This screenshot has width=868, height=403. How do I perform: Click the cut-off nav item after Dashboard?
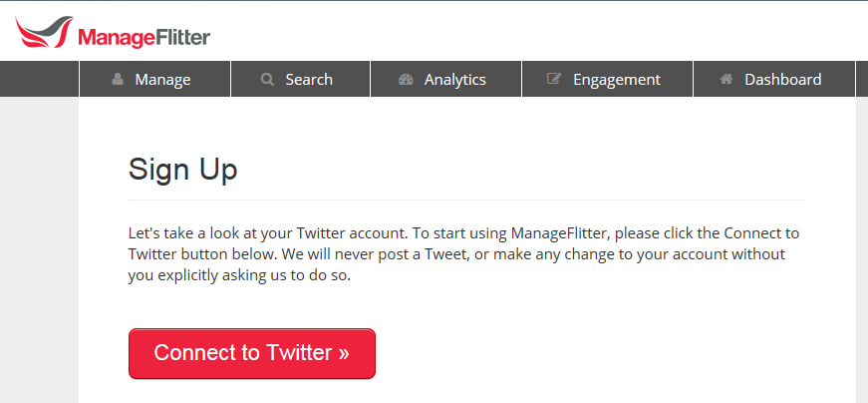(x=862, y=79)
